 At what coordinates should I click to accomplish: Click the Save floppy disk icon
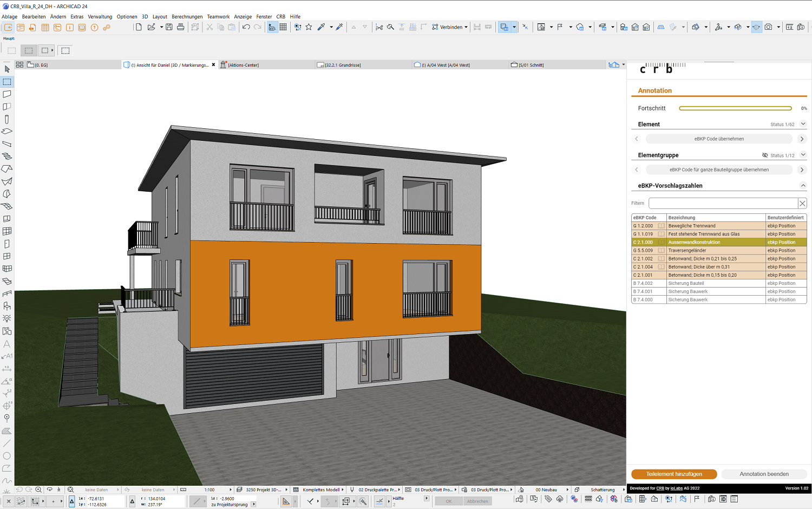pyautogui.click(x=169, y=27)
